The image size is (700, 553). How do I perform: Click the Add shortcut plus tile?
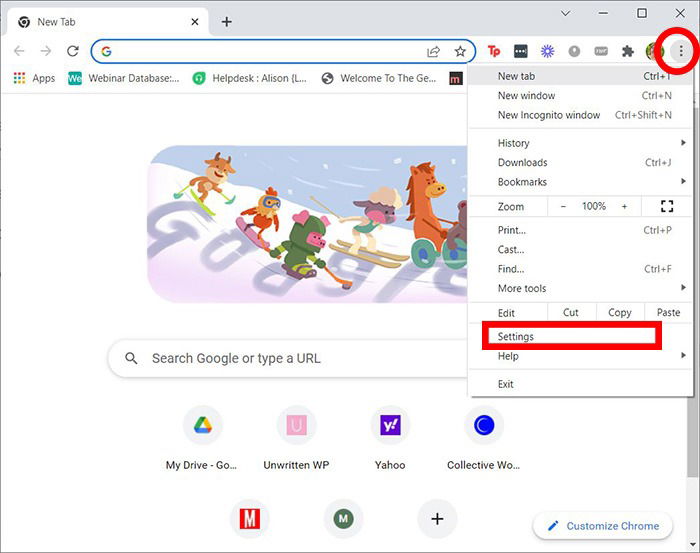pos(437,519)
